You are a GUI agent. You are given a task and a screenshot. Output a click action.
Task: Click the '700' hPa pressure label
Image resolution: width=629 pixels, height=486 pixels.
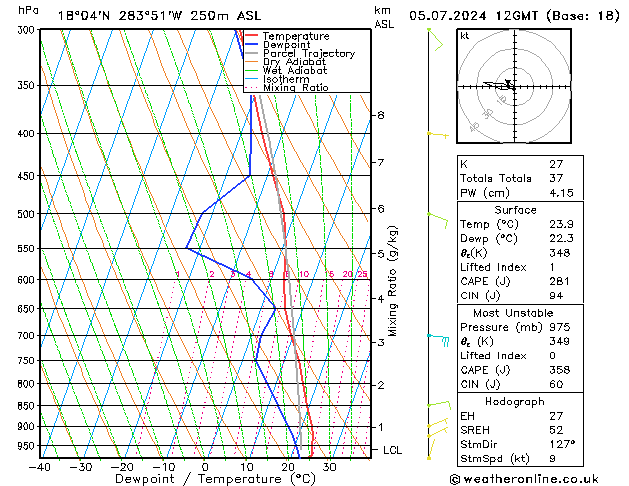tap(28, 336)
